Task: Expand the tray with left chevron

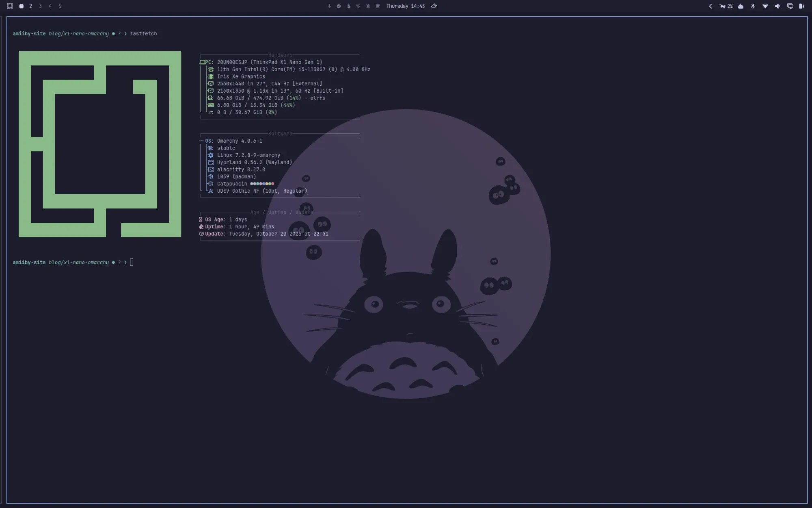Action: [710, 6]
